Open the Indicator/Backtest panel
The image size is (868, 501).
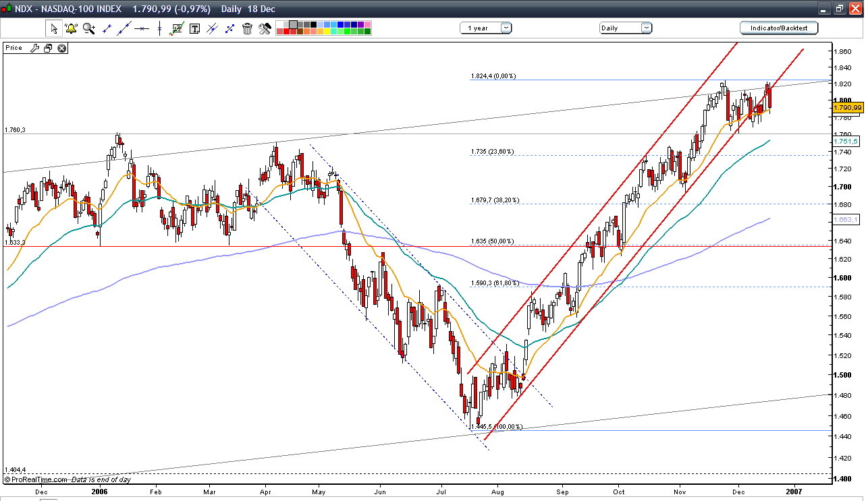point(778,28)
